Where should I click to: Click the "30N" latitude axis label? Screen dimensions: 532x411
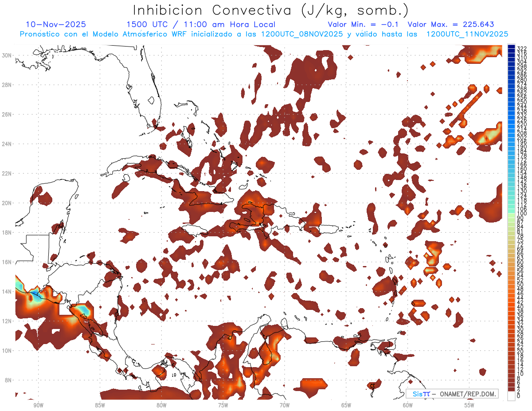tap(7, 55)
